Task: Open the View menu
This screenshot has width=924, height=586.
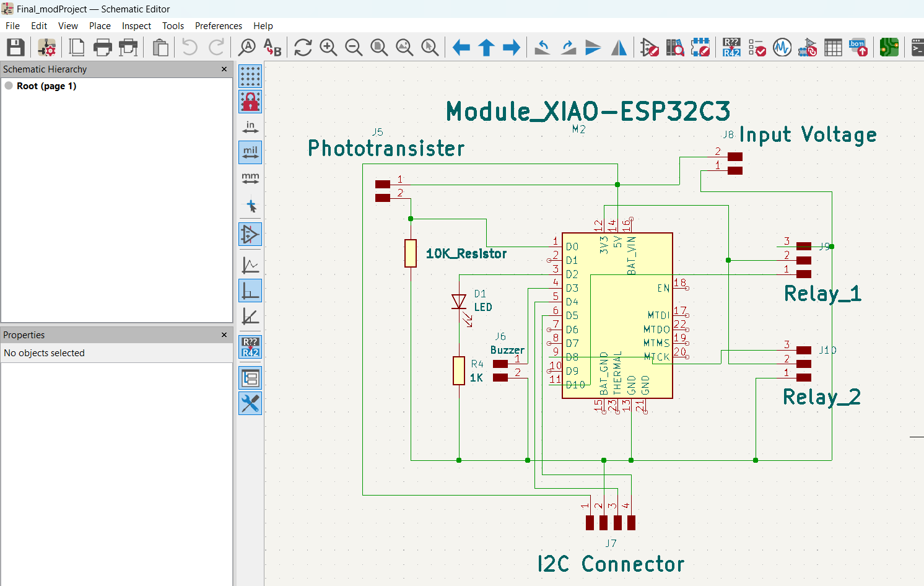Action: [x=68, y=26]
